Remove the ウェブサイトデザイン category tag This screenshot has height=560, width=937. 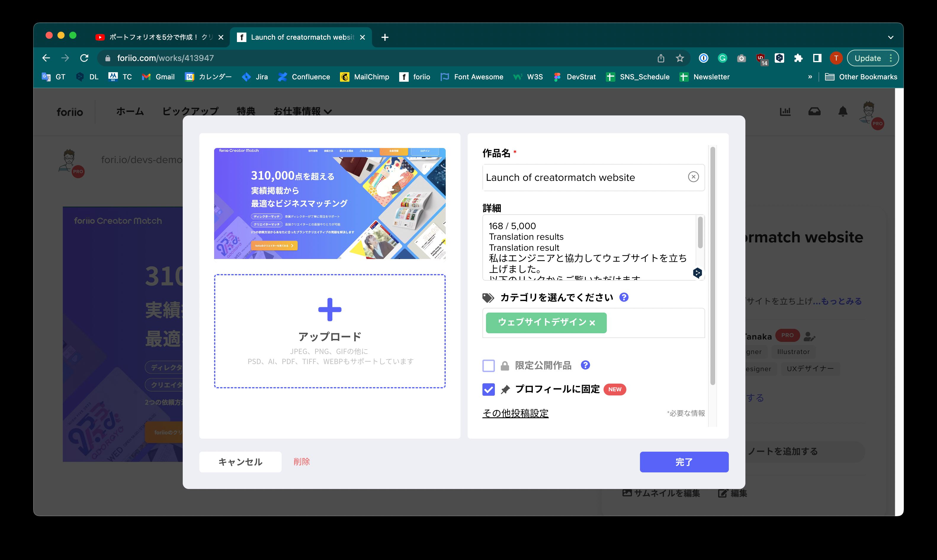[x=592, y=323]
